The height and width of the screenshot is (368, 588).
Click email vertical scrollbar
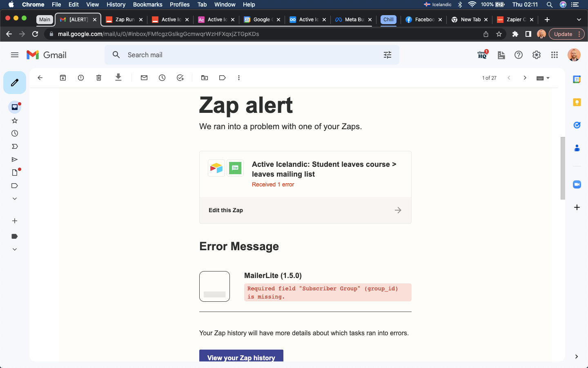point(563,168)
